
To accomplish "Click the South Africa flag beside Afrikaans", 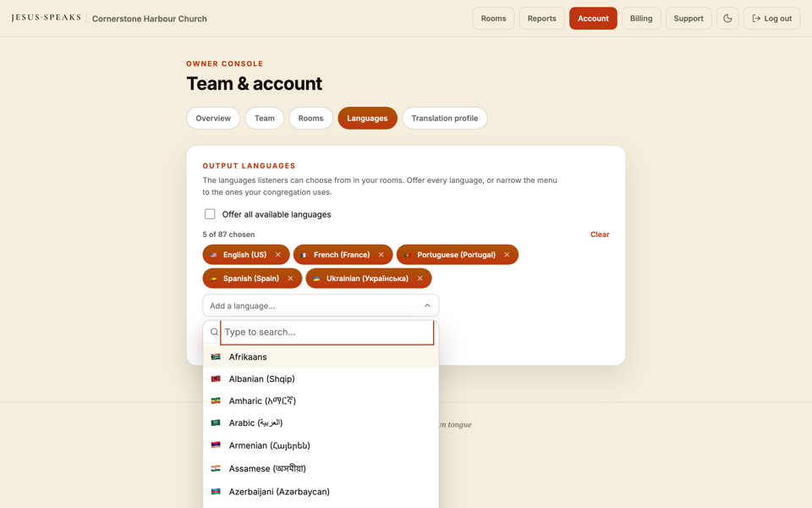I will click(x=216, y=356).
